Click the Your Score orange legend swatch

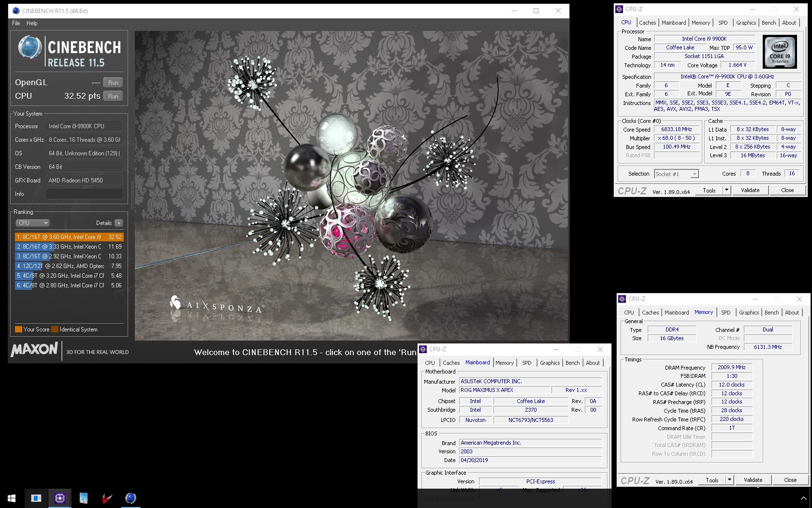pos(18,329)
